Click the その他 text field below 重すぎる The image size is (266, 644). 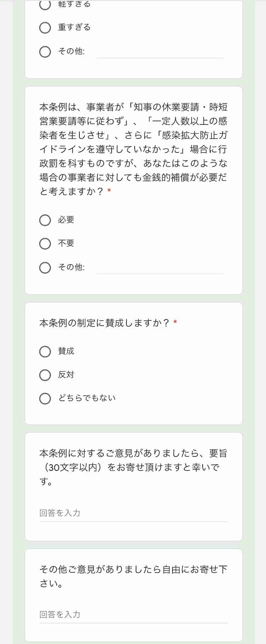[160, 52]
